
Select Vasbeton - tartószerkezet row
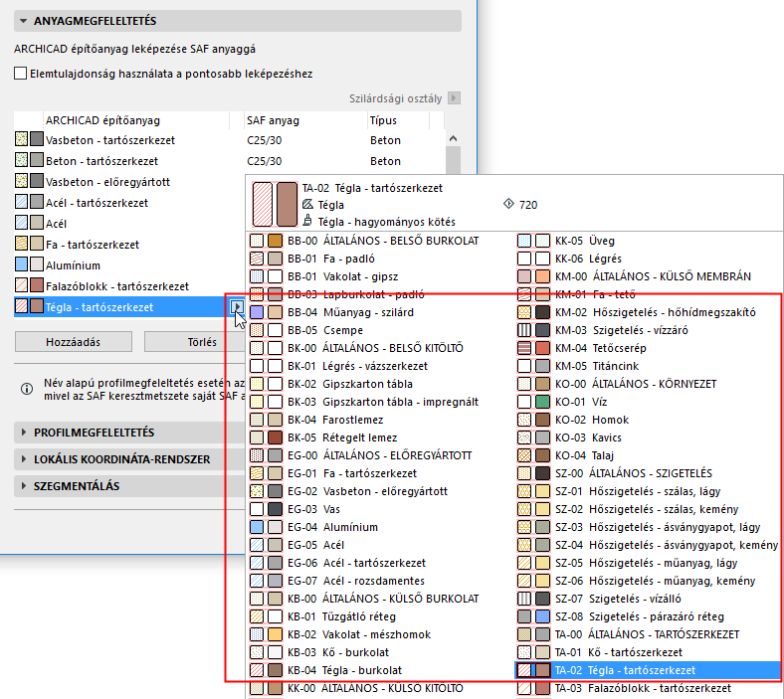pos(229,140)
